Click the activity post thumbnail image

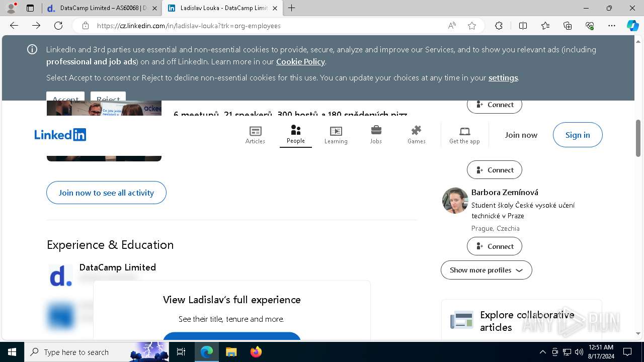[x=104, y=131]
